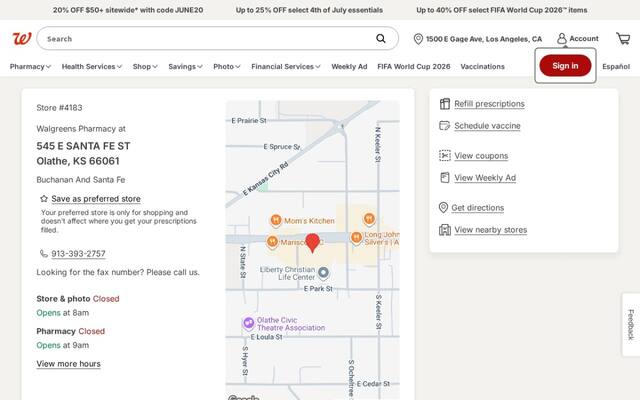Click the Olathe Civic Theatre Association marker
This screenshot has width=640, height=400.
click(x=249, y=323)
